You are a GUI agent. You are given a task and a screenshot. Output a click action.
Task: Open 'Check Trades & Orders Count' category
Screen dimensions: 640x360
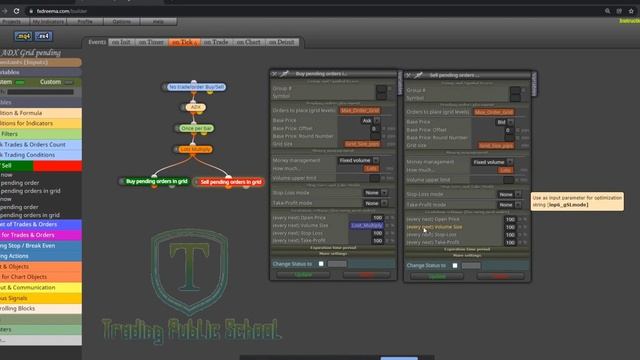pos(40,144)
